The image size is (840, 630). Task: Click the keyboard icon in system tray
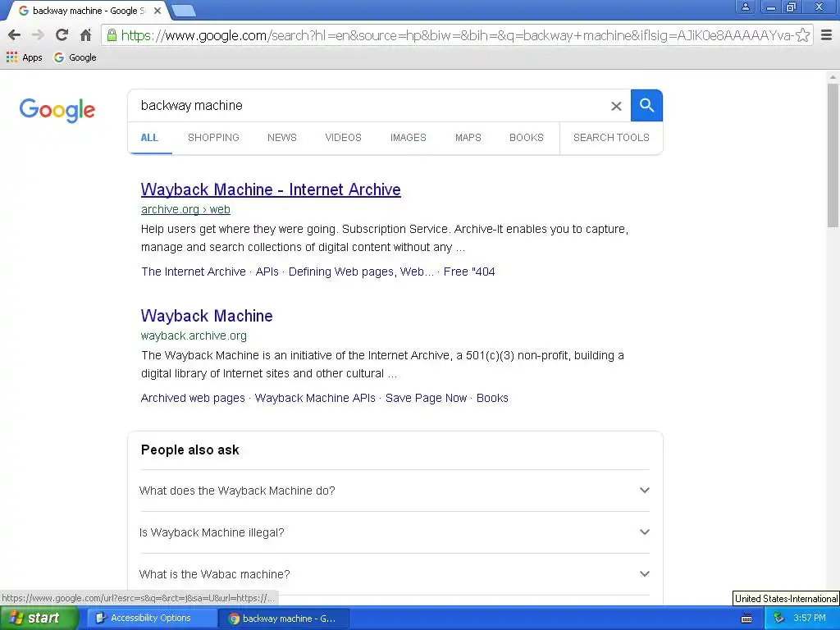(746, 619)
